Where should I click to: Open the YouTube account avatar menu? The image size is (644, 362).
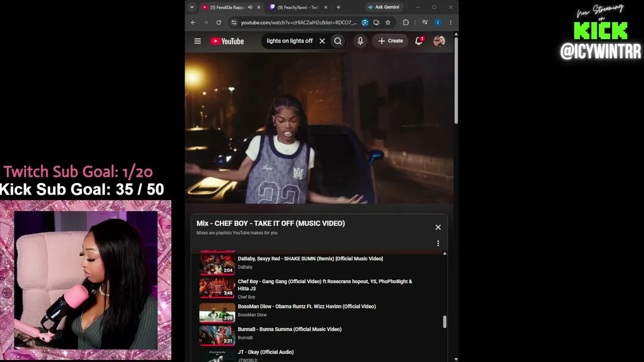click(439, 41)
